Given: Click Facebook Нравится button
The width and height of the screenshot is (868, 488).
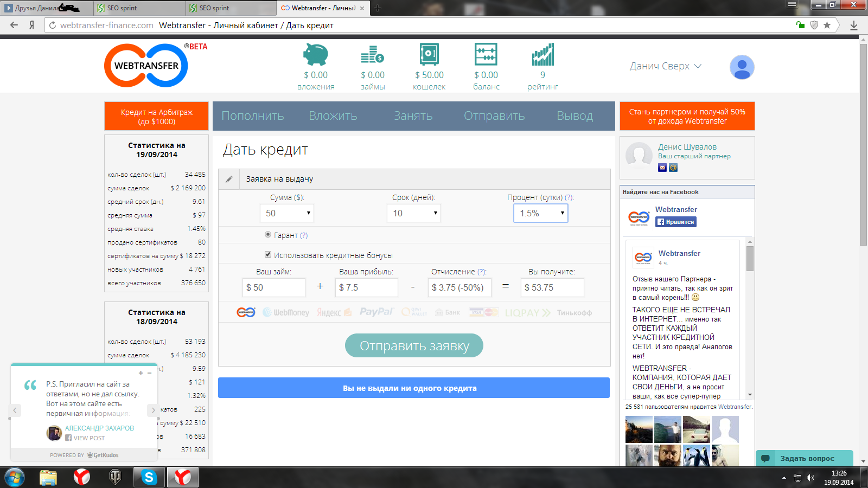Looking at the screenshot, I should click(x=675, y=222).
